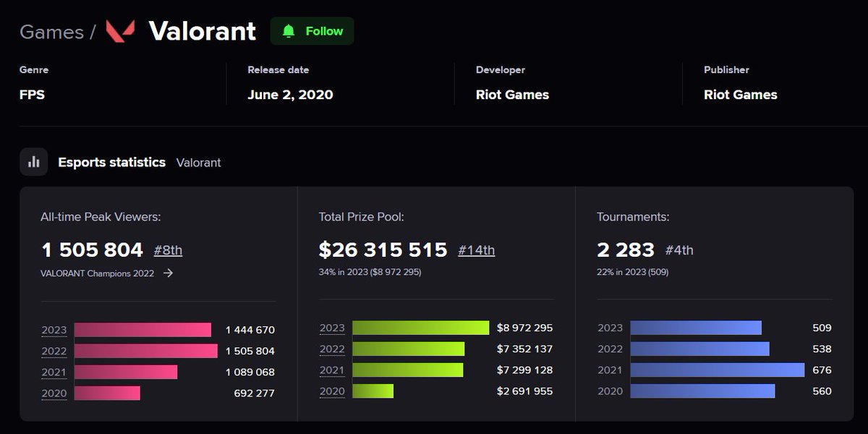This screenshot has height=434, width=868.
Task: Select 2021 in the Prize Pool chart
Action: [332, 370]
